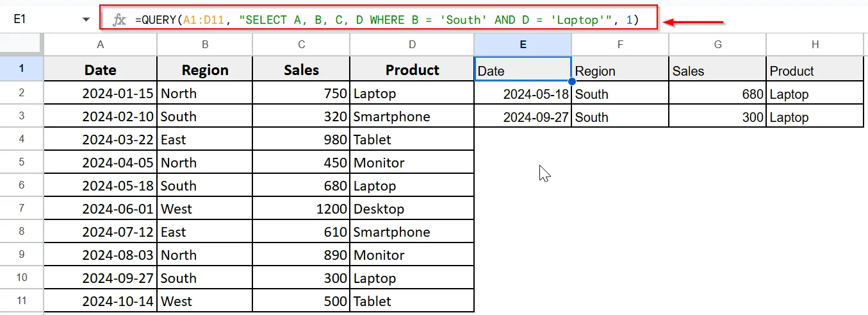
Task: Click cell with date 2024-02-10
Action: point(101,116)
